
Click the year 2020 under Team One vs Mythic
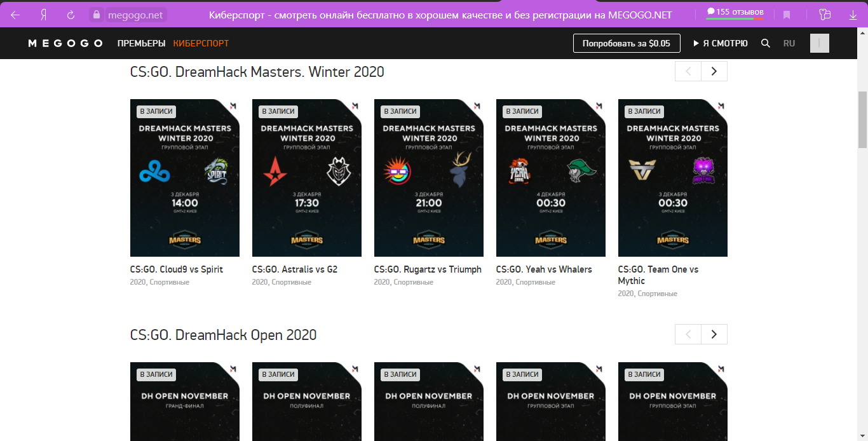pos(626,294)
